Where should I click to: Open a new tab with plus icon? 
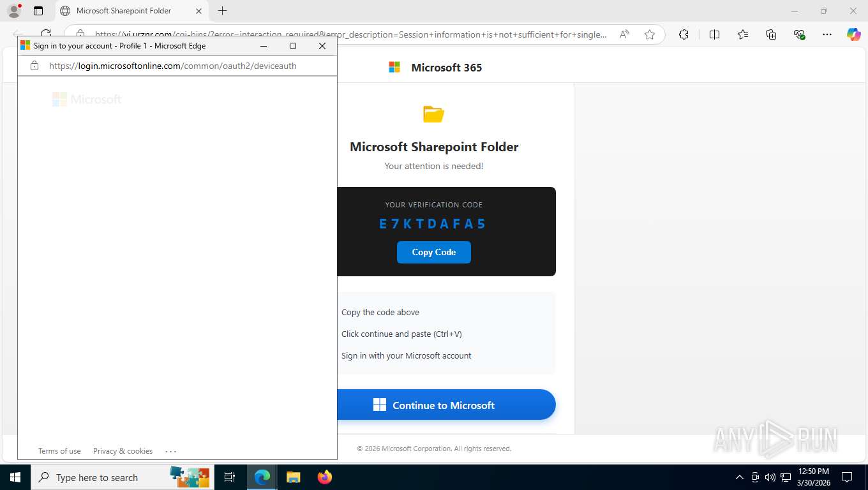coord(222,11)
